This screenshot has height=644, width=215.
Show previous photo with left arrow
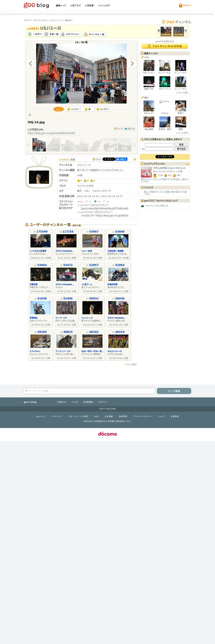pyautogui.click(x=30, y=64)
